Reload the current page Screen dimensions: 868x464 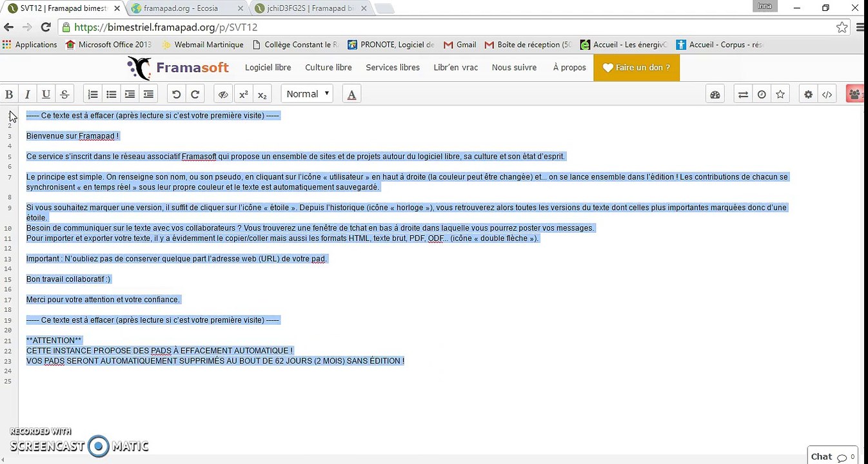(45, 27)
